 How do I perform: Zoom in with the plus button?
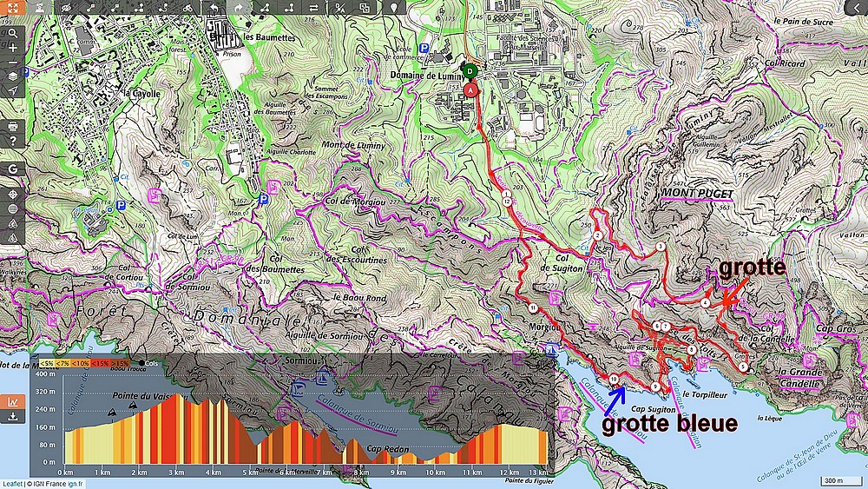13,48
